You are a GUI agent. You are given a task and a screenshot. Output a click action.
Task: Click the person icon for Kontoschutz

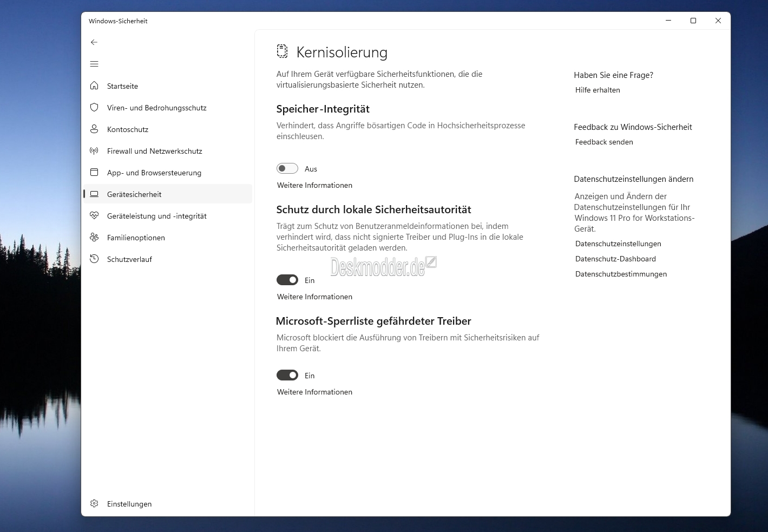pyautogui.click(x=94, y=129)
